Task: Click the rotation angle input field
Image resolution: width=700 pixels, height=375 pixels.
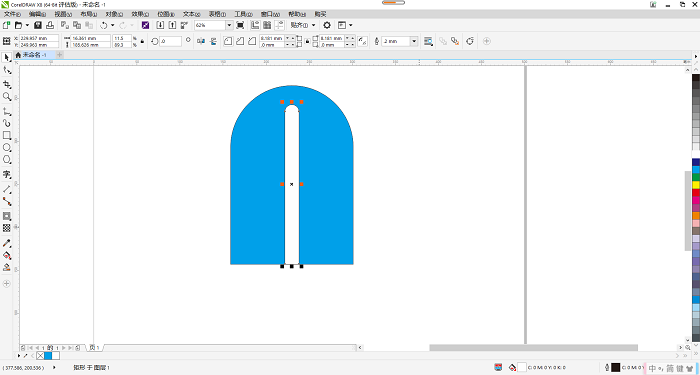Action: tap(171, 41)
